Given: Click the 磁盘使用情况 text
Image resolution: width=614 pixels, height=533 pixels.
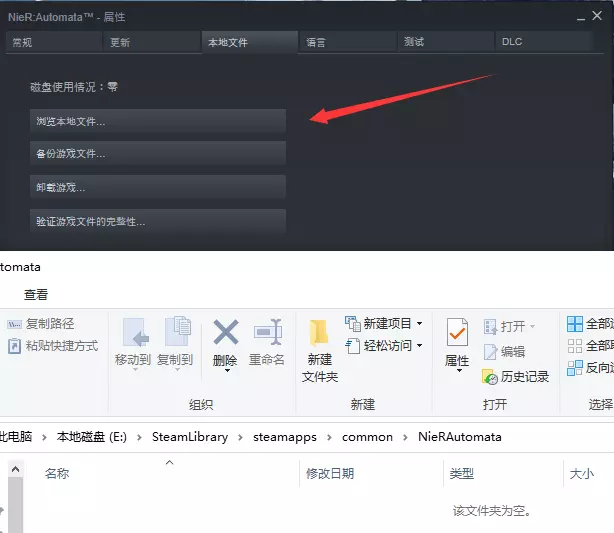Looking at the screenshot, I should tap(74, 87).
